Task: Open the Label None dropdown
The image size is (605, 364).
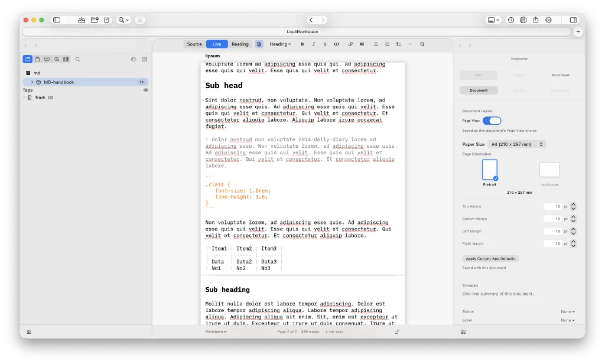Action: [568, 320]
